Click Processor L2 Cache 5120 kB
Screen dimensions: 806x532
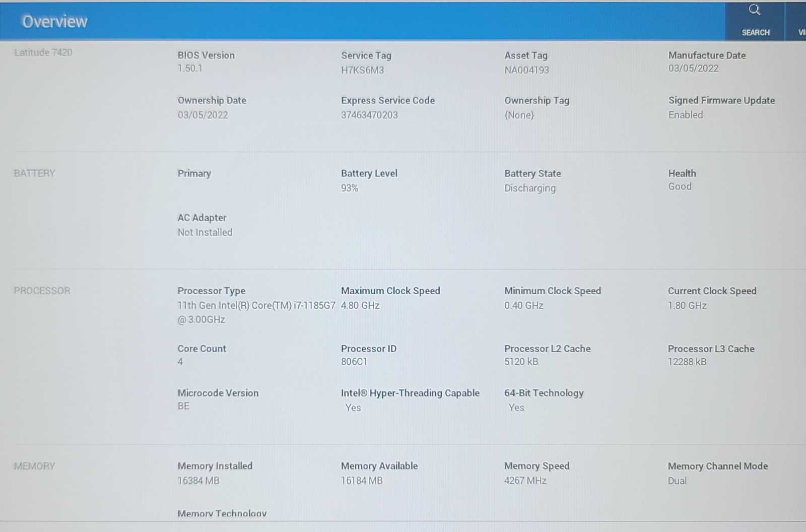tap(521, 362)
